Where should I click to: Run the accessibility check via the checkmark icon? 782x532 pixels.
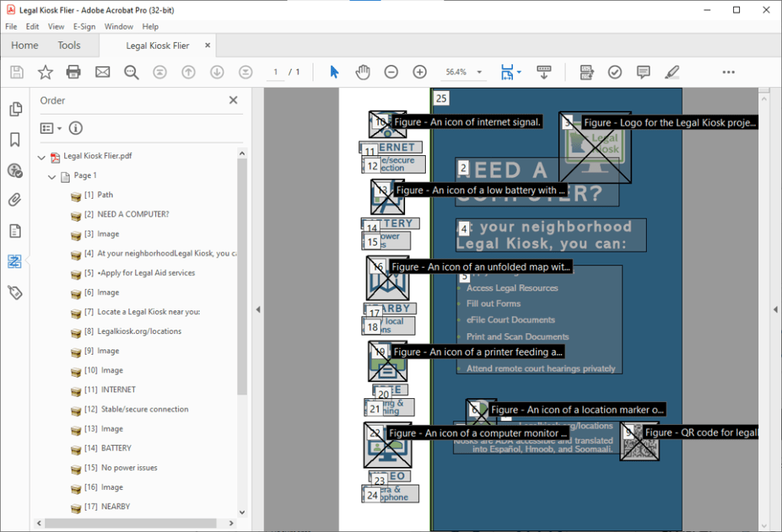pos(615,71)
